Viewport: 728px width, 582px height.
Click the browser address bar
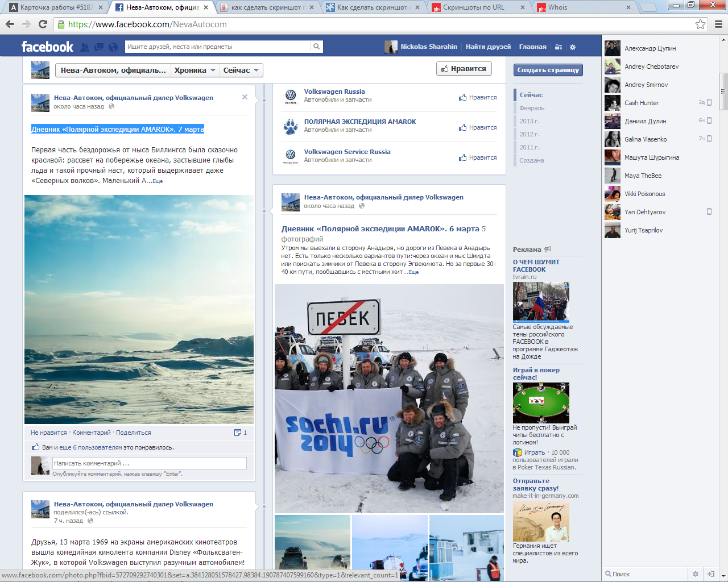[x=374, y=24]
